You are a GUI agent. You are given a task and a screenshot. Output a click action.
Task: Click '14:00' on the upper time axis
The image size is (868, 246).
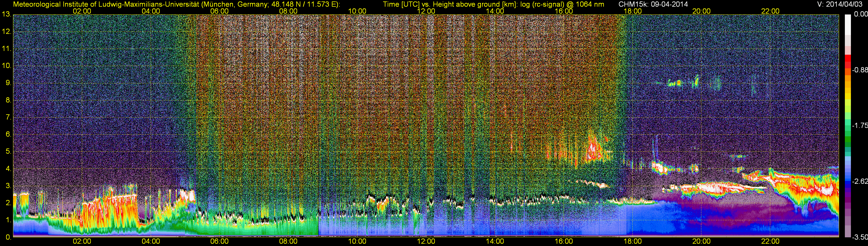point(495,11)
